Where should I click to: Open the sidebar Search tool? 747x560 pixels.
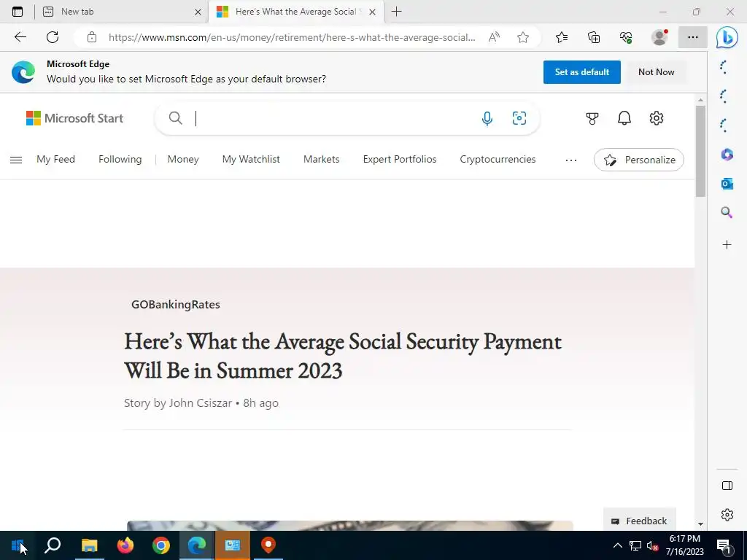(x=727, y=212)
